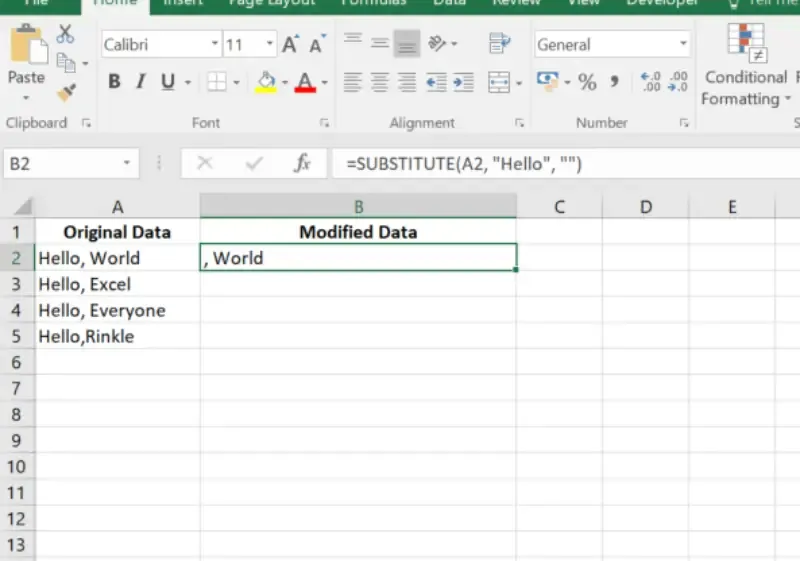Apply red font color

click(305, 82)
